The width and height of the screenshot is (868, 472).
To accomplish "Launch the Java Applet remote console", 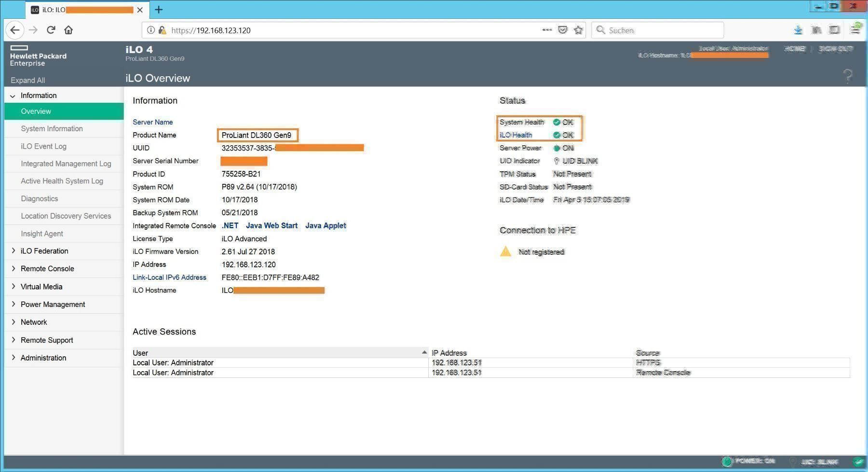I will coord(325,225).
